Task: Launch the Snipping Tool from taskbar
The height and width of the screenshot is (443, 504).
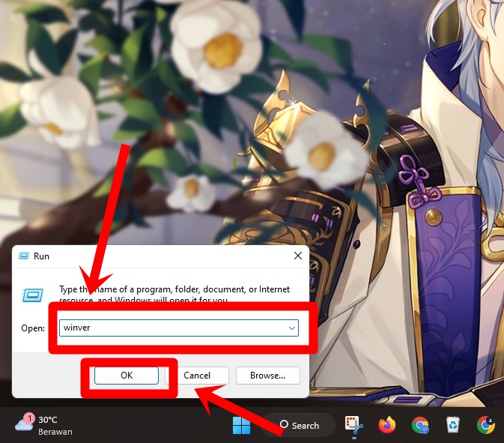Action: coord(354,425)
